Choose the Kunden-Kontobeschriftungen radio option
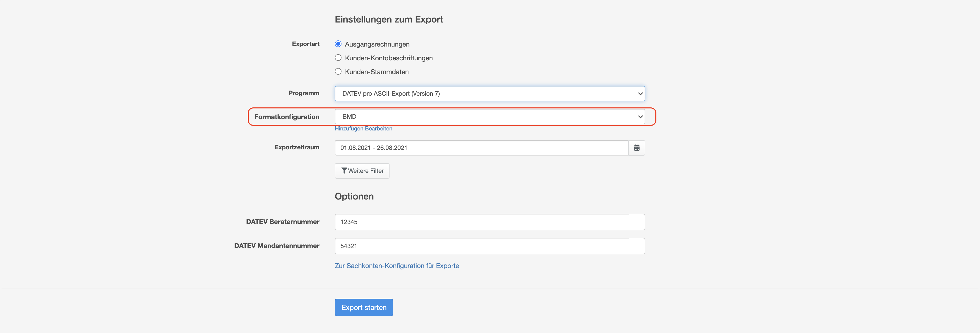Image resolution: width=980 pixels, height=333 pixels. (x=338, y=58)
